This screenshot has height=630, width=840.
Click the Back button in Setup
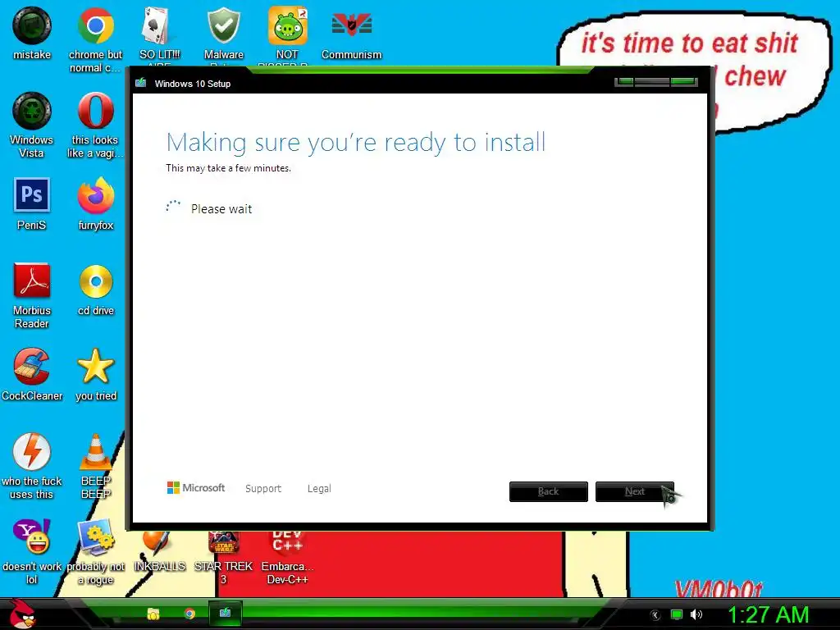point(549,491)
